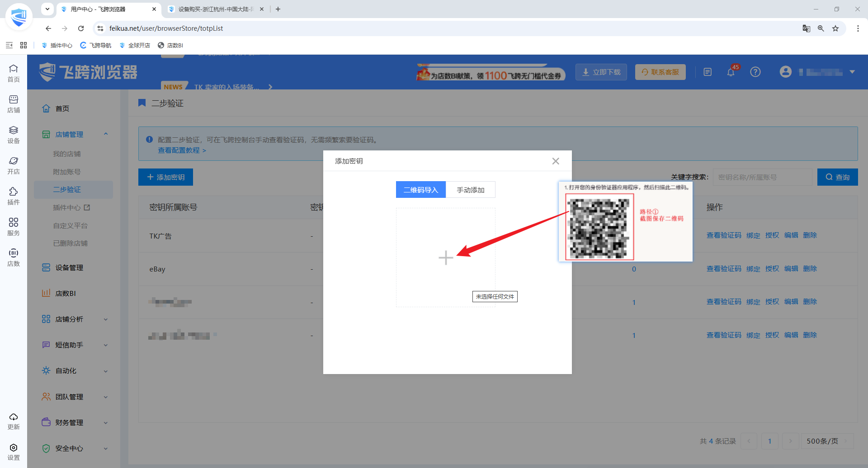
Task: Bookmark this page with star icon
Action: [x=835, y=28]
